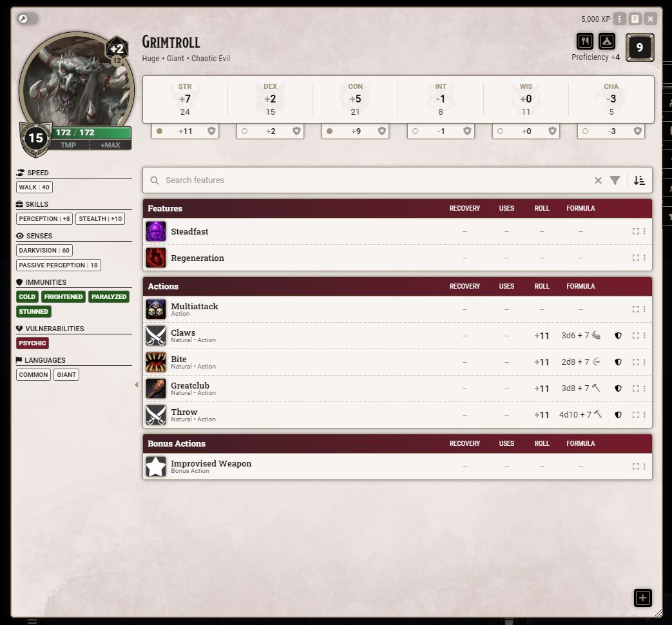
Task: Toggle Wisdom saving throw proficiency circle
Action: (x=500, y=131)
